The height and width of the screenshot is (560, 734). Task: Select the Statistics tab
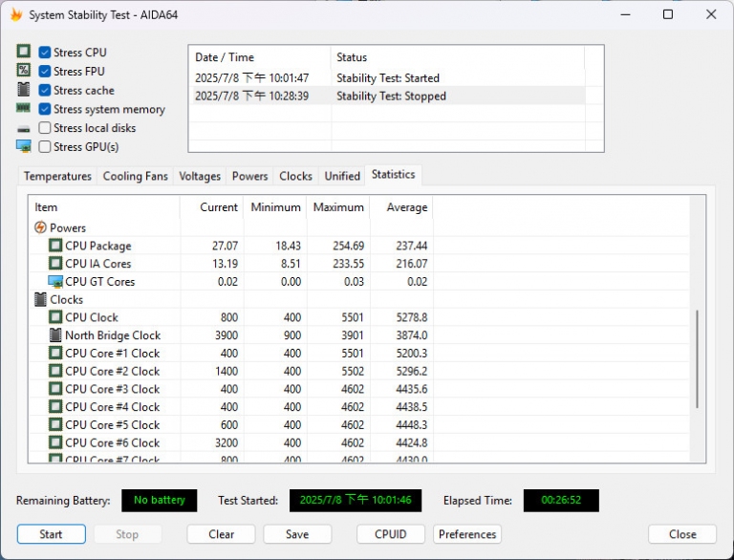[x=393, y=175]
